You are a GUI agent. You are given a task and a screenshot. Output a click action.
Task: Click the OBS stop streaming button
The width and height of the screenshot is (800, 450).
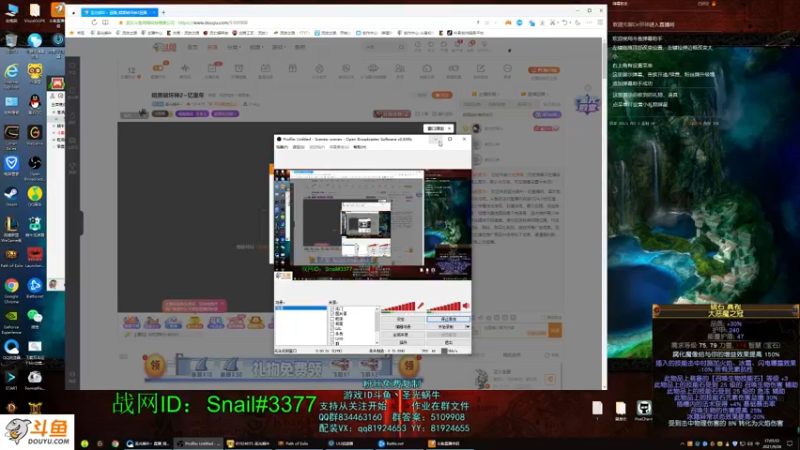[x=448, y=319]
